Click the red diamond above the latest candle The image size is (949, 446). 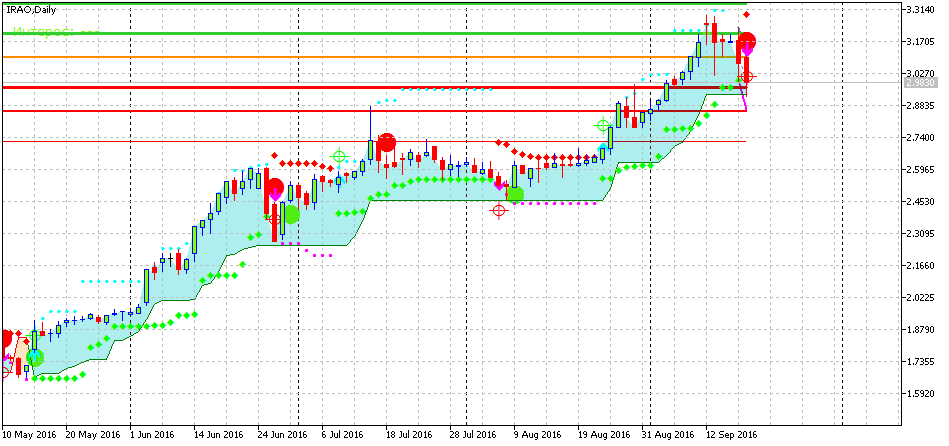point(747,14)
